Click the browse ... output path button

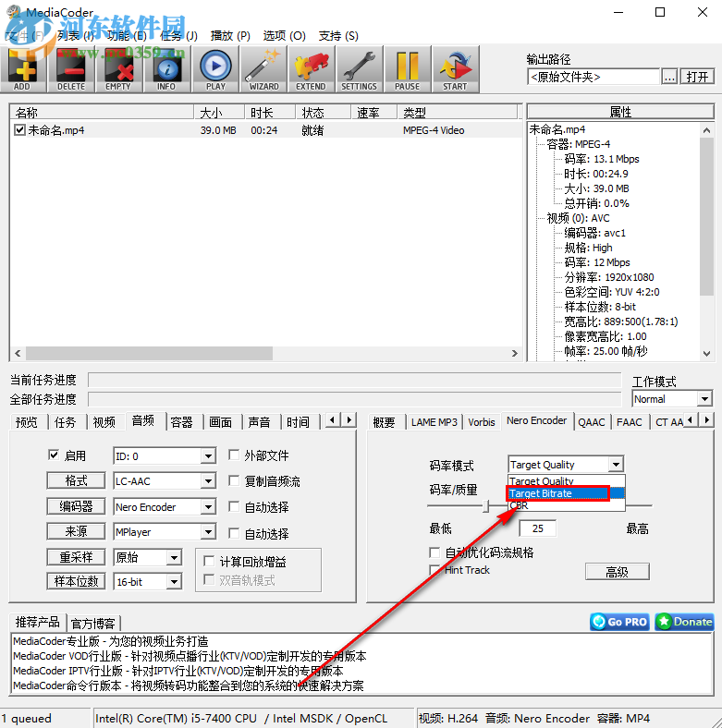pos(669,77)
